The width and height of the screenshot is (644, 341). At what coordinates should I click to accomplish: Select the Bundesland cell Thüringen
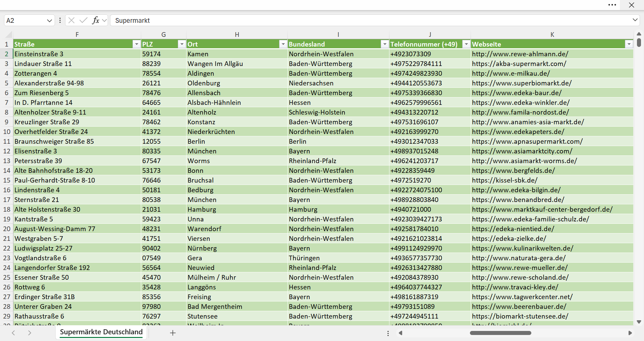click(x=338, y=258)
